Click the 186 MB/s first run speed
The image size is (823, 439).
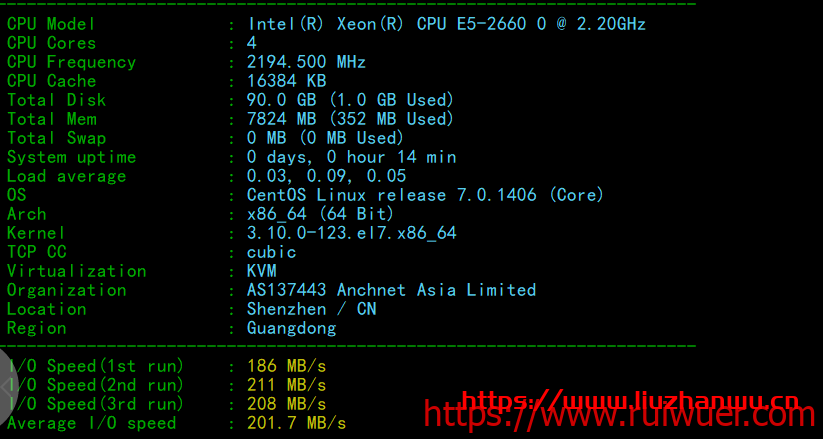[x=286, y=366]
